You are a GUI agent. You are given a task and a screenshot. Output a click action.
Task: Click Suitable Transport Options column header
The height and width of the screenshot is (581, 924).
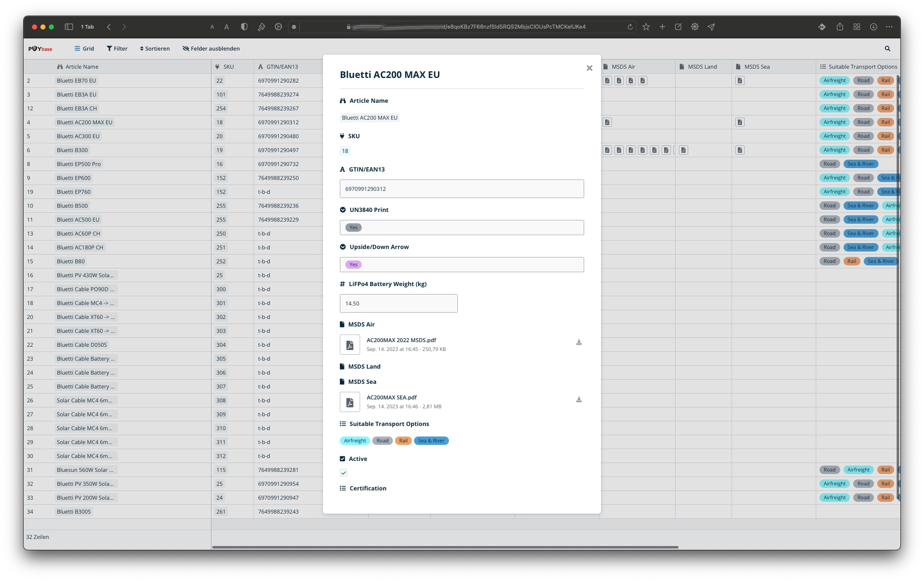pyautogui.click(x=858, y=67)
